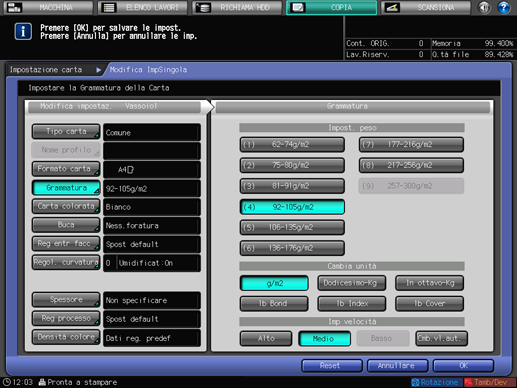Select Cmb.vl.aut. speed option
This screenshot has width=517, height=388.
[x=442, y=339]
